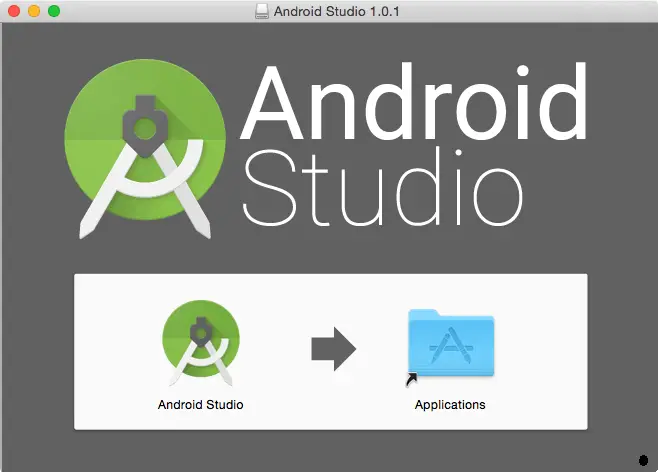658x472 pixels.
Task: Select the "Applications" folder name label
Action: (450, 405)
